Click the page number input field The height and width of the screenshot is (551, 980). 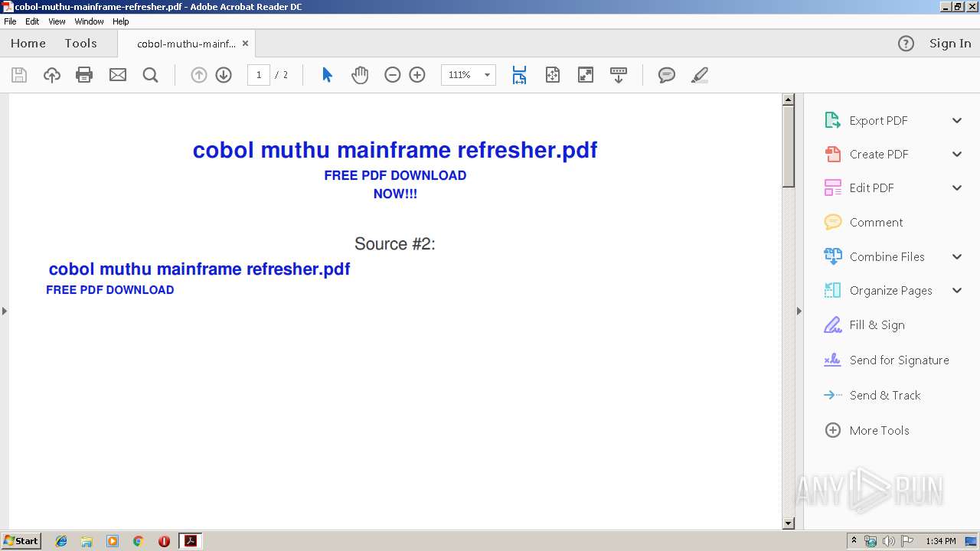coord(259,75)
